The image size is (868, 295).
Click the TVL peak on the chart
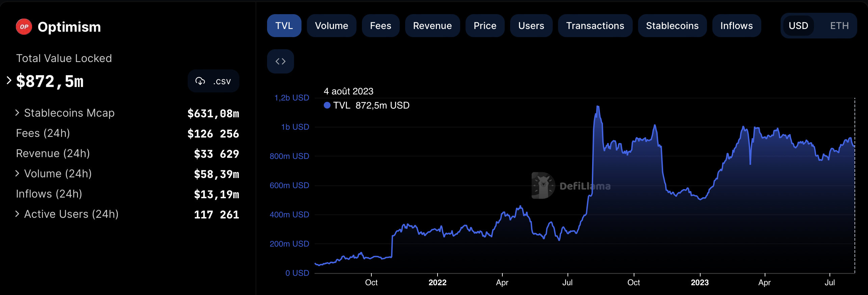pos(598,107)
